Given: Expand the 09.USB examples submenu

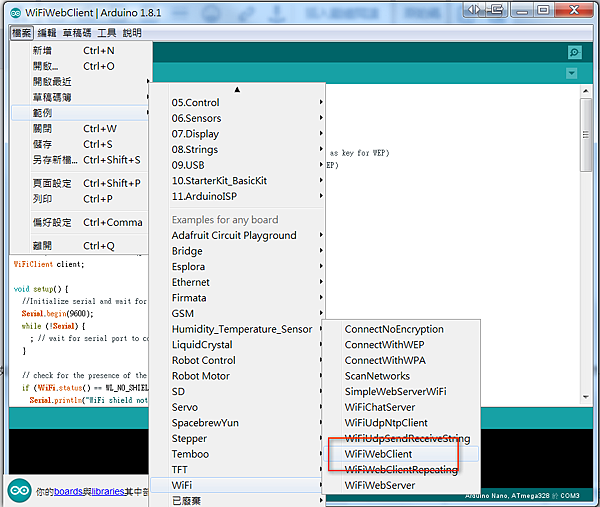Looking at the screenshot, I should click(237, 165).
